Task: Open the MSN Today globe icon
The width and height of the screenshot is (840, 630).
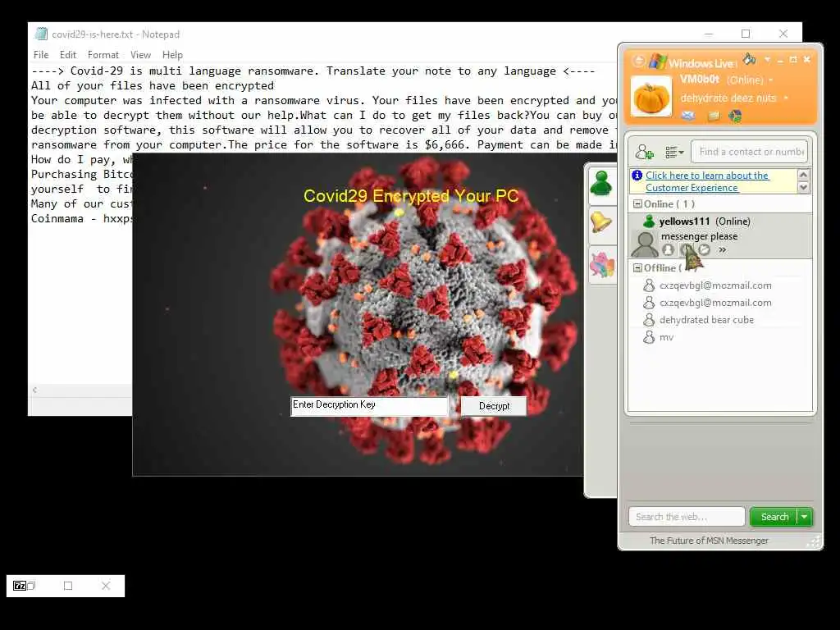Action: 735,116
